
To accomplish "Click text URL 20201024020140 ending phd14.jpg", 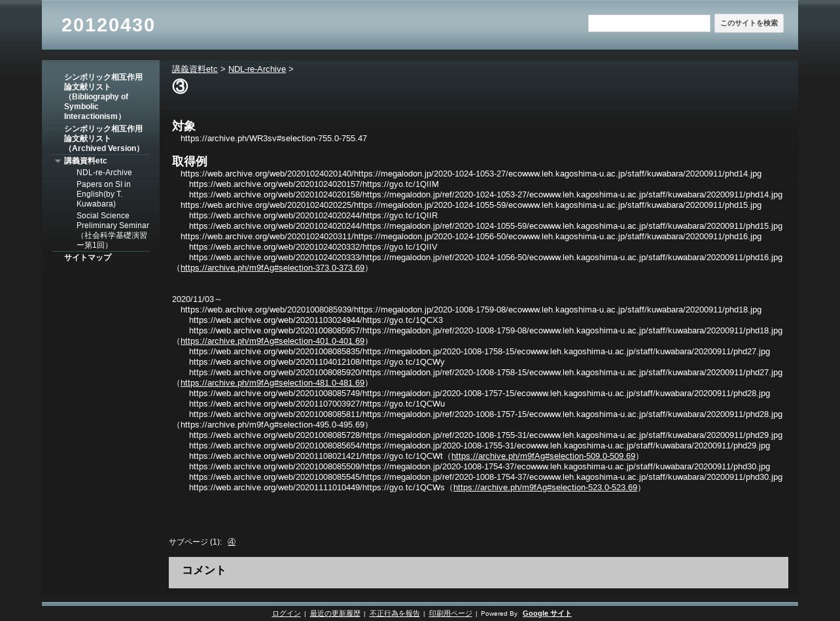I will point(471,174).
